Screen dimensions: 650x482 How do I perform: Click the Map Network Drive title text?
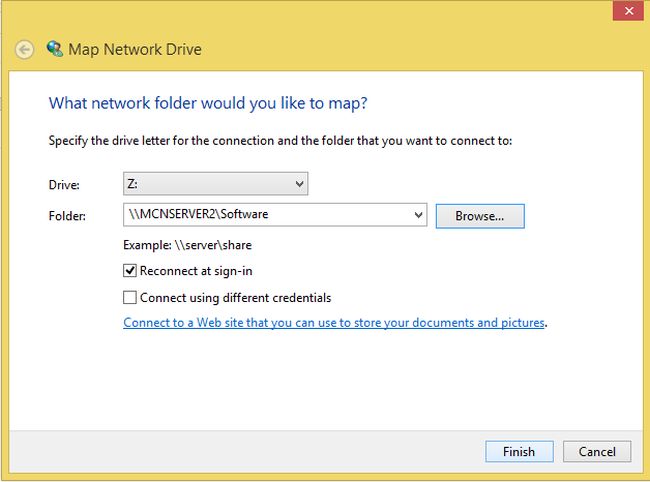point(135,50)
